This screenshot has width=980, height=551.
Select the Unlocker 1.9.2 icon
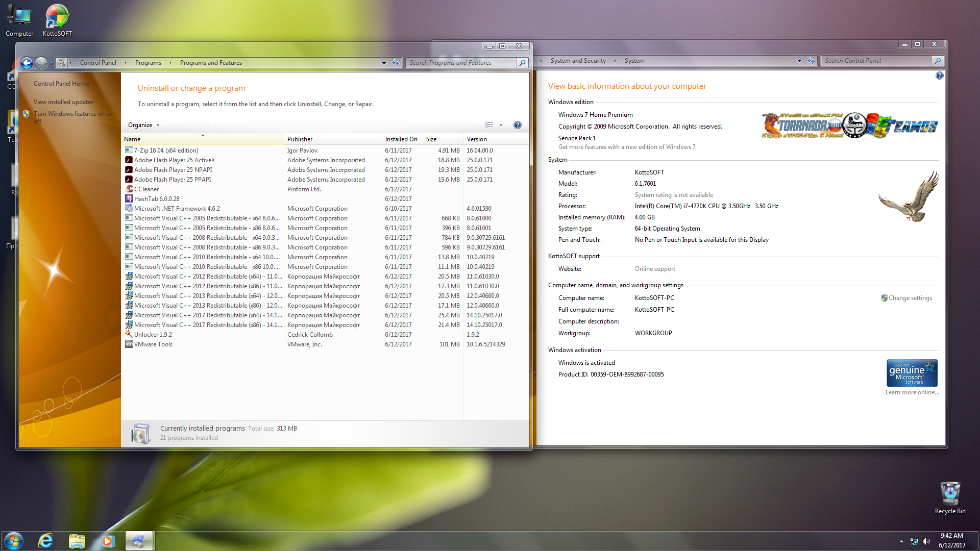129,335
